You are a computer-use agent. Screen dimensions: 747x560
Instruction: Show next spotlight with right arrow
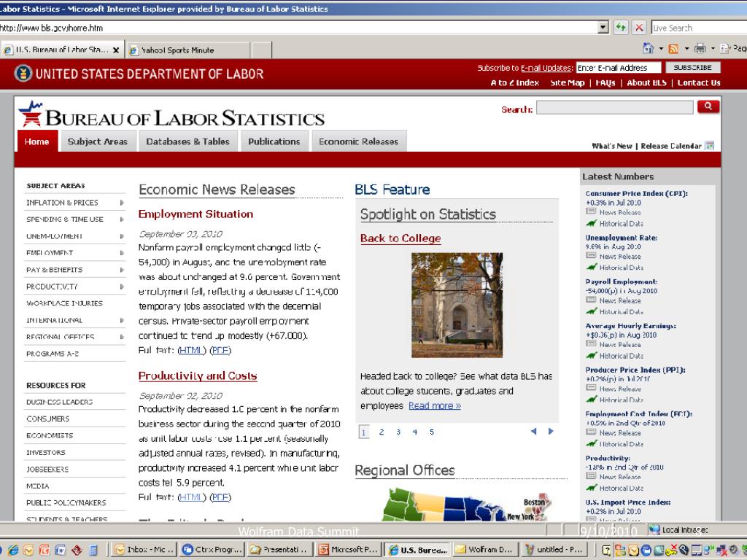tap(551, 432)
